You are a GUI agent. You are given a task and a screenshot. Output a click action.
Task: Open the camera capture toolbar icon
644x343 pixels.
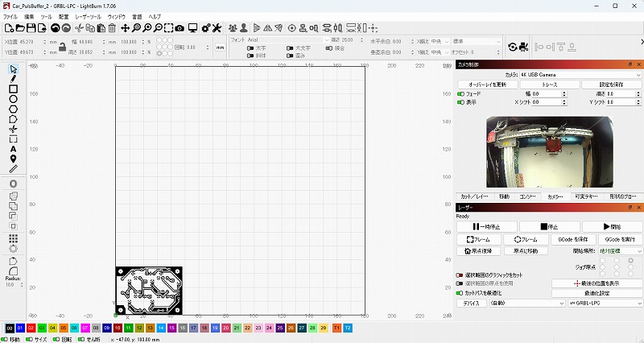180,28
